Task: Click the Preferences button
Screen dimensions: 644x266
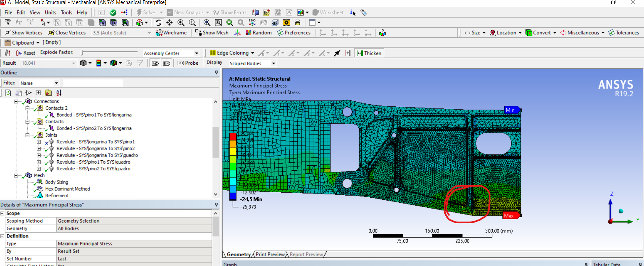Action: [293, 33]
